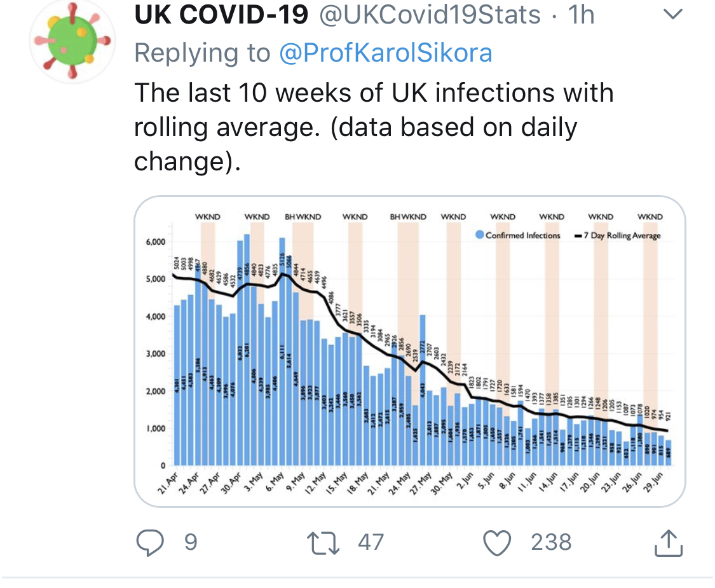
Task: Click the 7 Day Rolling Average legend
Action: [x=616, y=235]
